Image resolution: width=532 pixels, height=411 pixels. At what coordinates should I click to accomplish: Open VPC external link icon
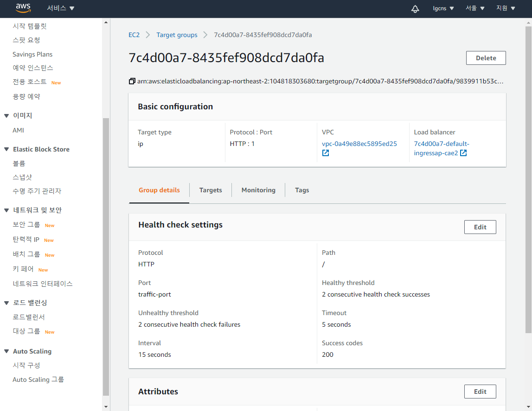(x=326, y=153)
